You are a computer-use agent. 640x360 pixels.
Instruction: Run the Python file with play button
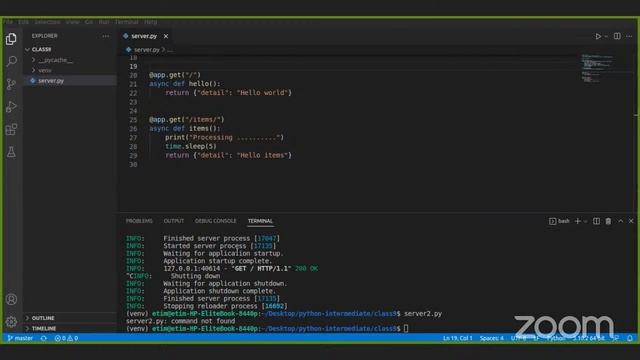(x=598, y=36)
